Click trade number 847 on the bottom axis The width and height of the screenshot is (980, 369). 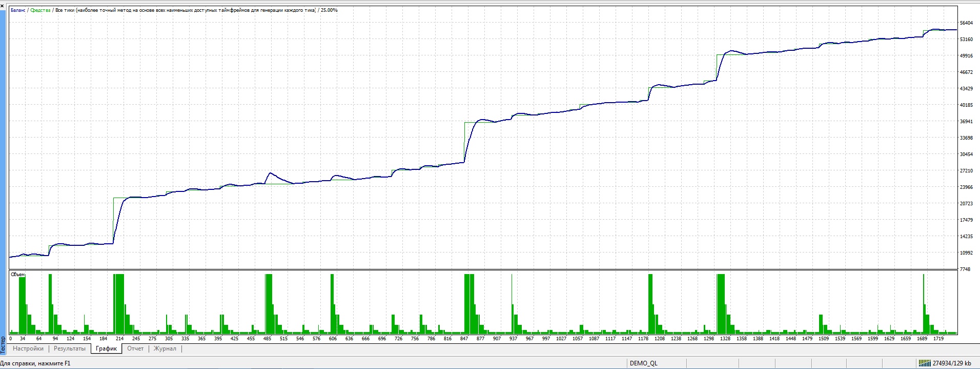click(x=464, y=339)
